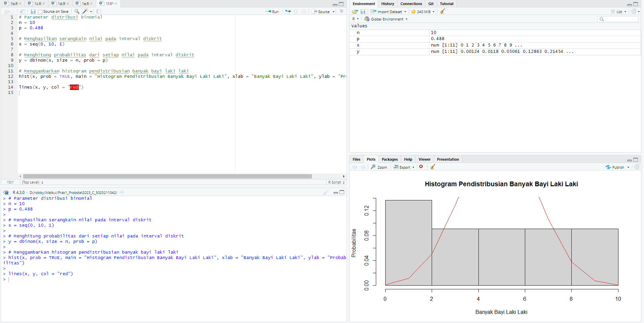Select the variable p row in Environment

point(495,39)
